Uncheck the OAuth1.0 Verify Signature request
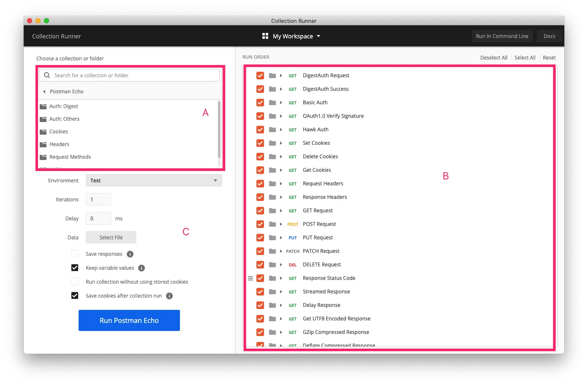 click(260, 116)
